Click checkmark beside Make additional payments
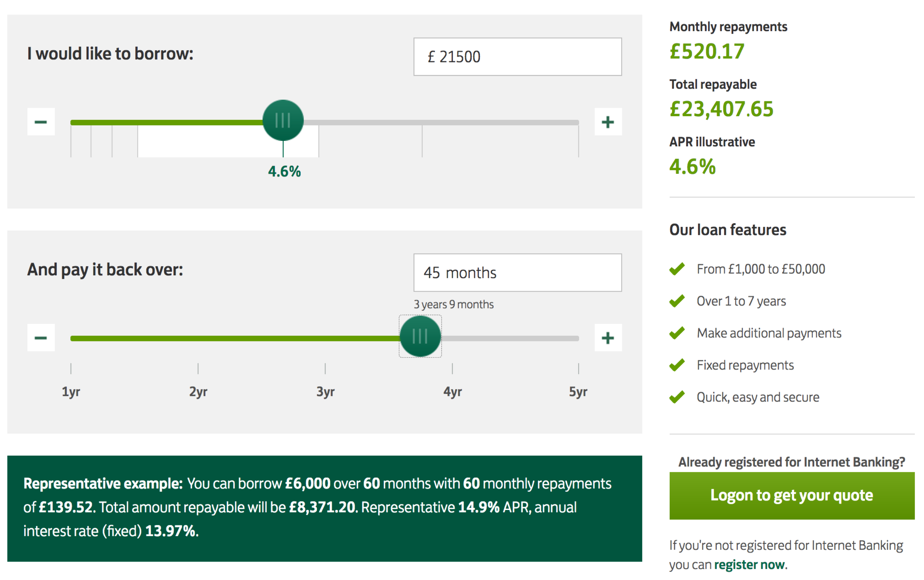Viewport: 924px width, 580px height. point(677,333)
